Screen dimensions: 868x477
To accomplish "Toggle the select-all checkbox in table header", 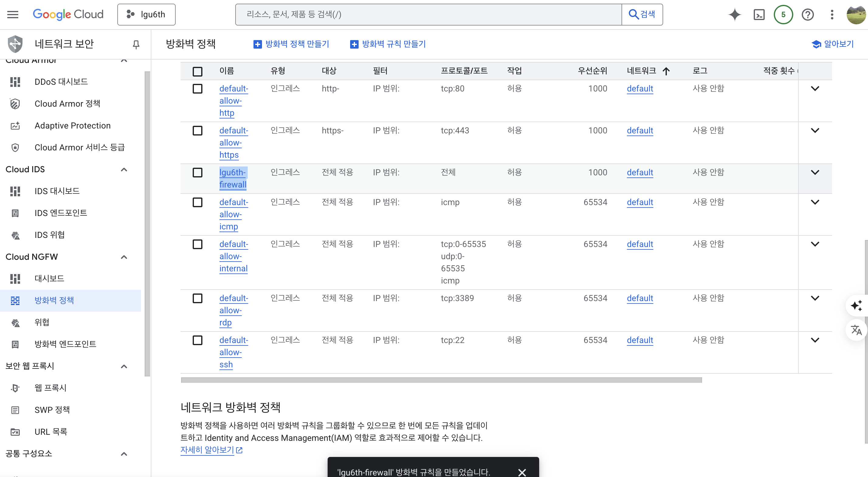I will 198,71.
